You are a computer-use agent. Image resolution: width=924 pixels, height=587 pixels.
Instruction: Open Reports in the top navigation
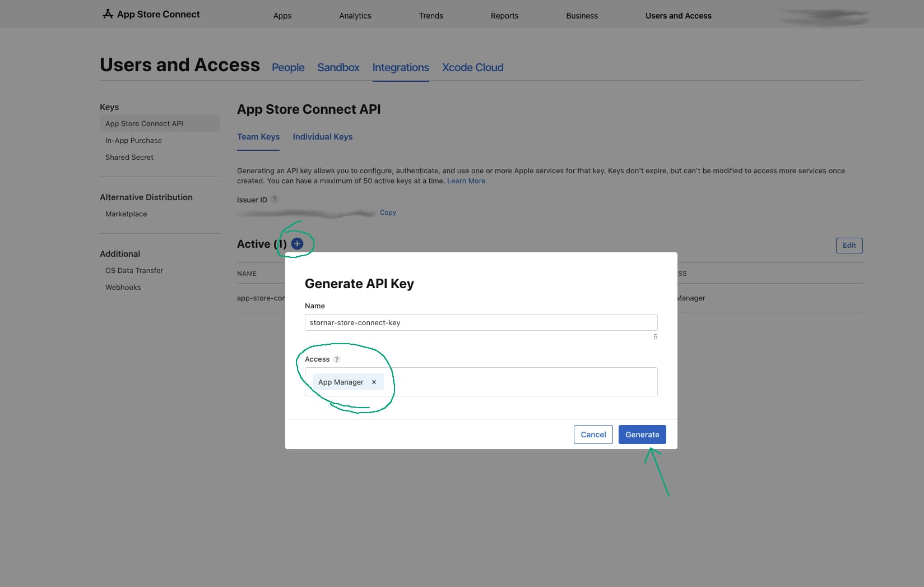pos(504,16)
